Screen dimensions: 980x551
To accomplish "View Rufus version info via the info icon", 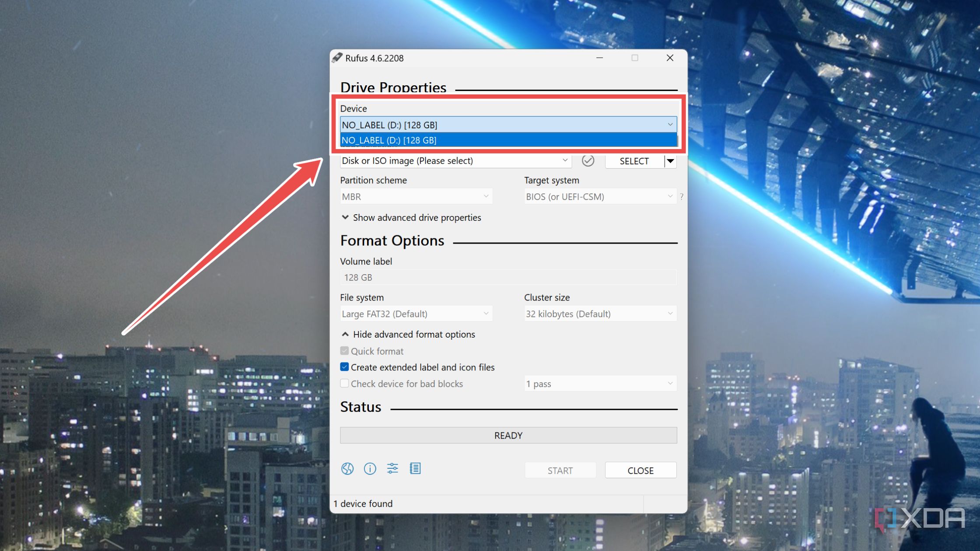I will coord(370,468).
